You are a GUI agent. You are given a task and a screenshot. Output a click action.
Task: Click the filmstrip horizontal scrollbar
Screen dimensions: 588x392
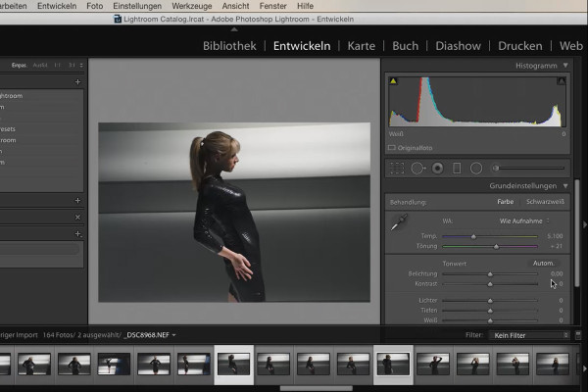[317, 388]
